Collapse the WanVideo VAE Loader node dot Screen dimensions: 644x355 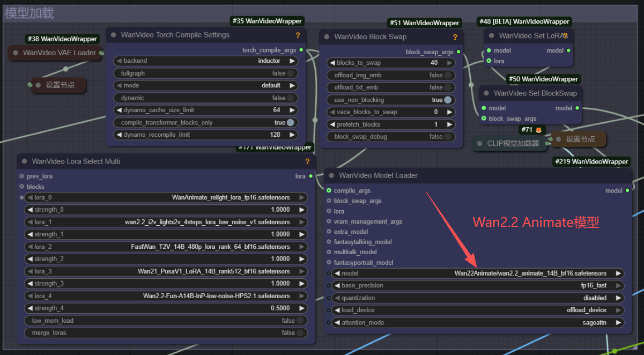click(16, 53)
